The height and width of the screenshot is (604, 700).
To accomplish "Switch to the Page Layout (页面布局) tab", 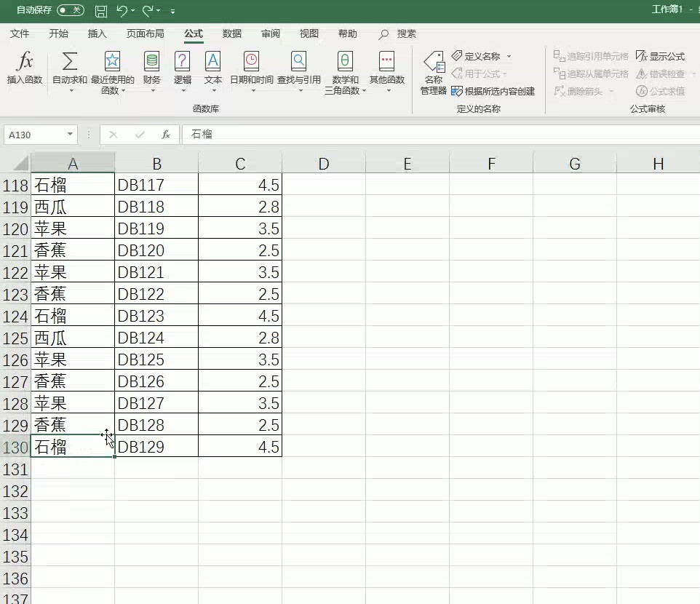I will click(x=145, y=33).
